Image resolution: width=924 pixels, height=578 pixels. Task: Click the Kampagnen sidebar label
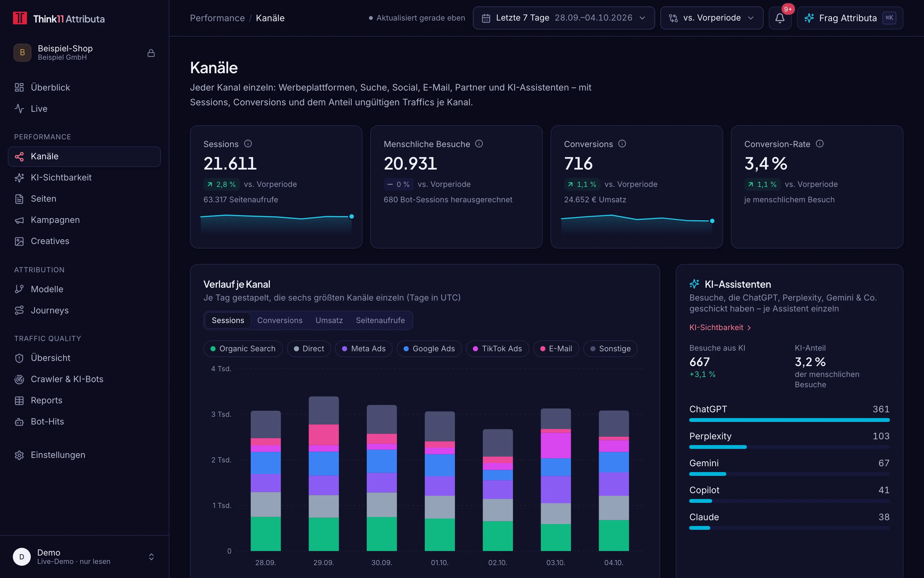point(56,220)
